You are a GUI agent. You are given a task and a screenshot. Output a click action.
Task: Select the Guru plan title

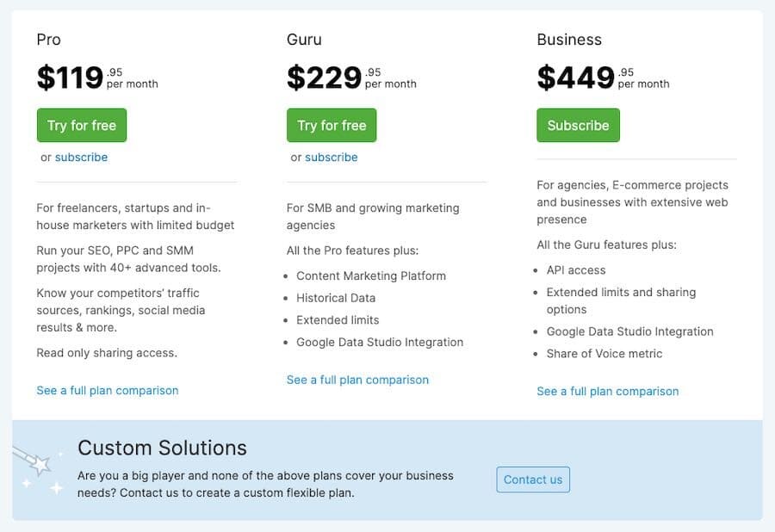[x=304, y=40]
